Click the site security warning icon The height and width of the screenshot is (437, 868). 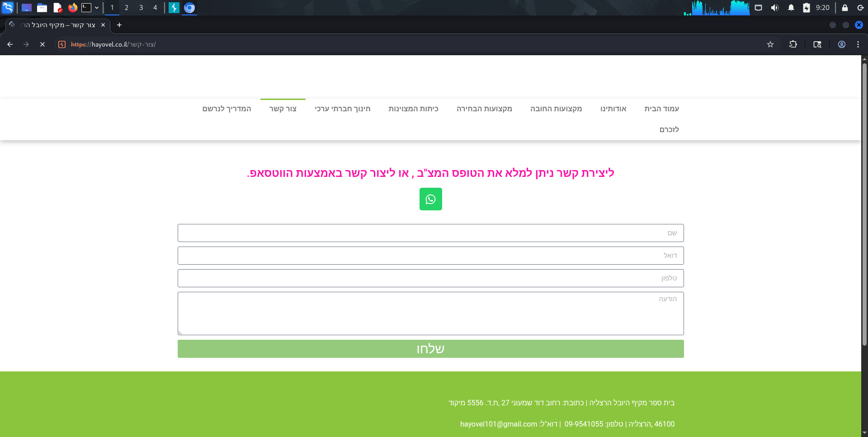(62, 44)
